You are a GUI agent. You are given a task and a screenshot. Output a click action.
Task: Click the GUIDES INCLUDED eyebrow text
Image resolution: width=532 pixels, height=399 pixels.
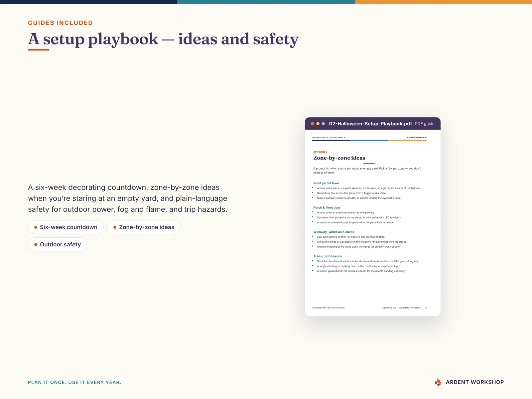pos(60,23)
